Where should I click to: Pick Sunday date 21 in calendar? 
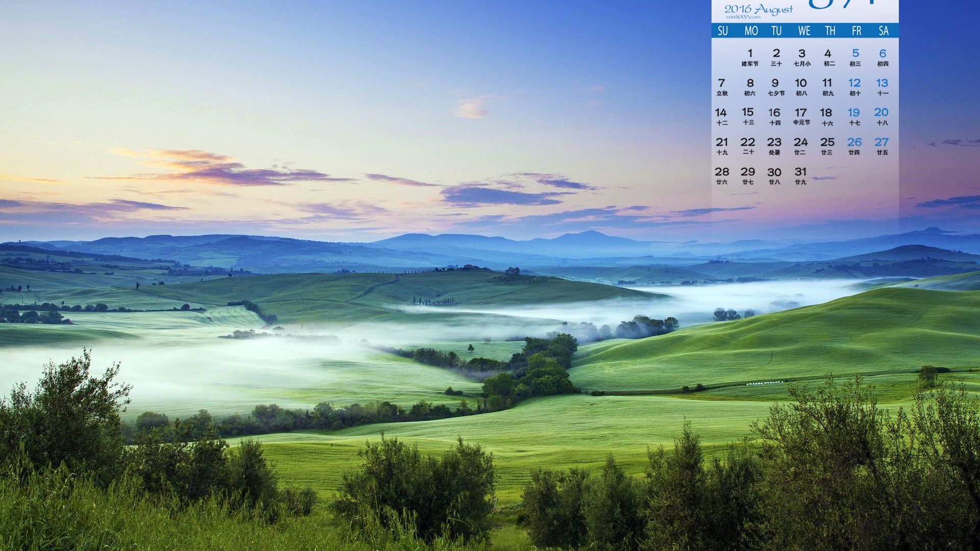click(x=722, y=146)
